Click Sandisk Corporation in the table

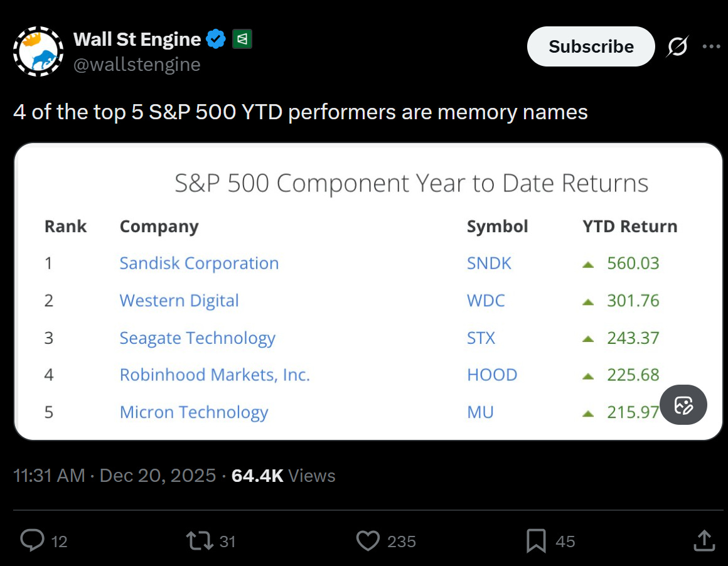(199, 263)
